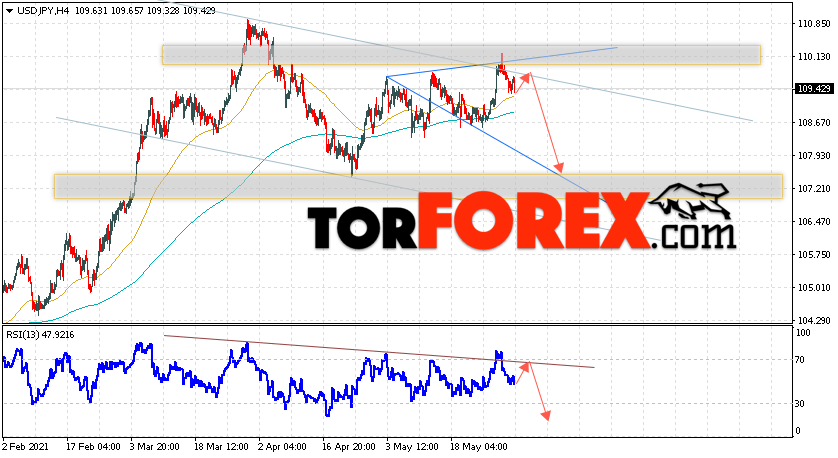The image size is (838, 458).
Task: Click RSI scale level 30
Action: (800, 403)
